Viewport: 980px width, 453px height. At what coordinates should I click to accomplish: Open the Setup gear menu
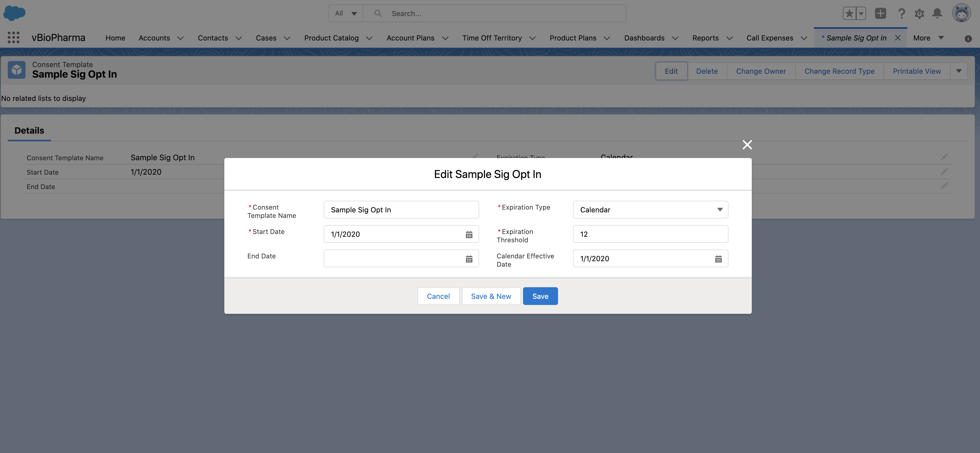[x=919, y=14]
